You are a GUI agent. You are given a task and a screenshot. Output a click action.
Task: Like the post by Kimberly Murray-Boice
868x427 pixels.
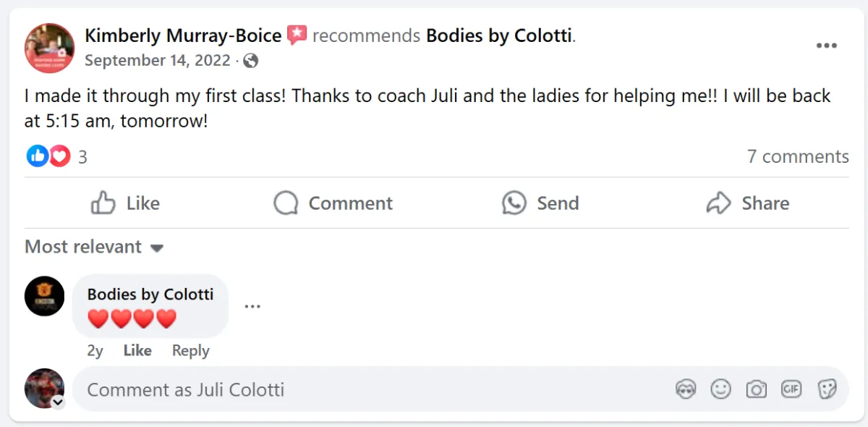[x=126, y=203]
